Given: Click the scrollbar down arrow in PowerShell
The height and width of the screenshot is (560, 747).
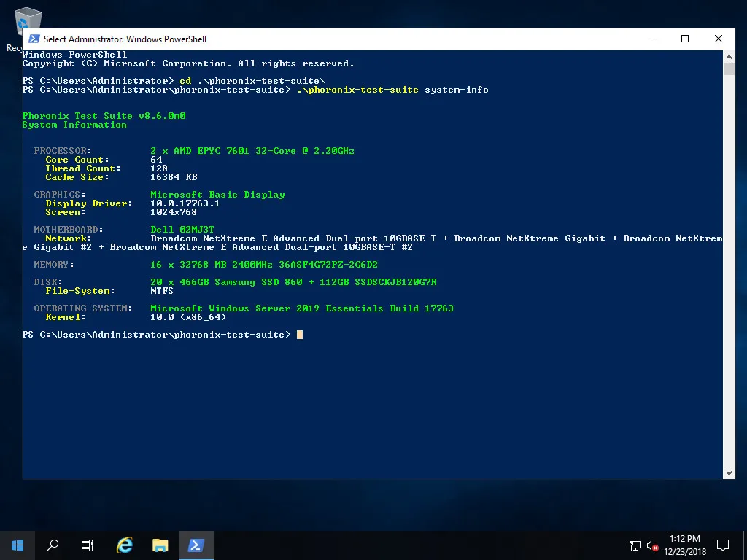Looking at the screenshot, I should [x=729, y=472].
